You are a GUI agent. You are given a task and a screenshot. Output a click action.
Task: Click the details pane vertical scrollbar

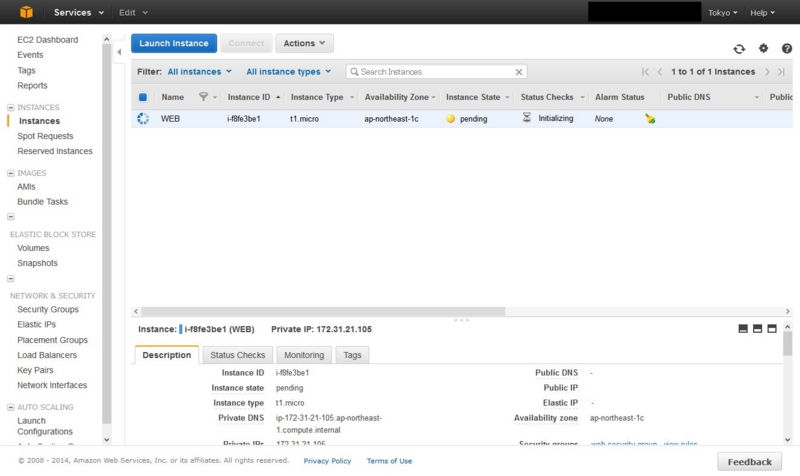787,344
